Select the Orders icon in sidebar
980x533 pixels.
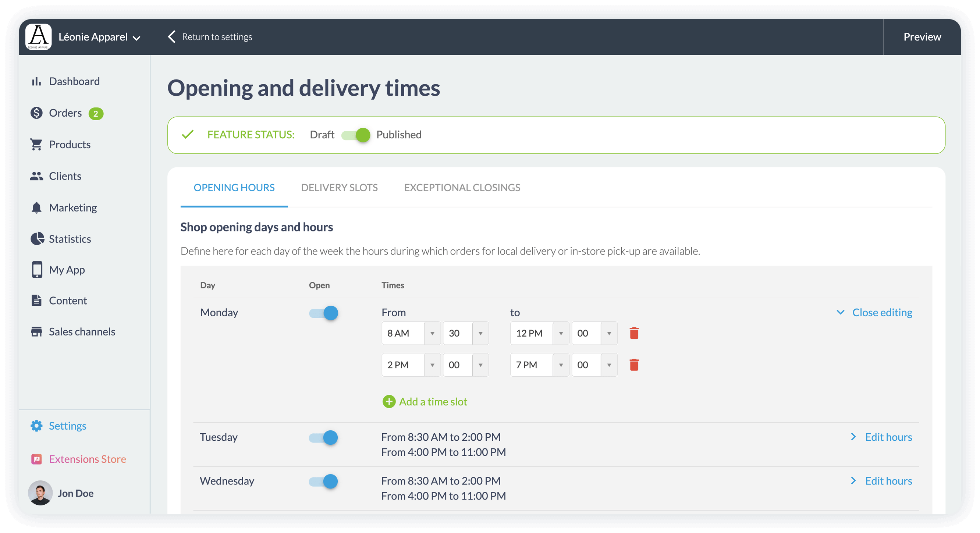37,113
